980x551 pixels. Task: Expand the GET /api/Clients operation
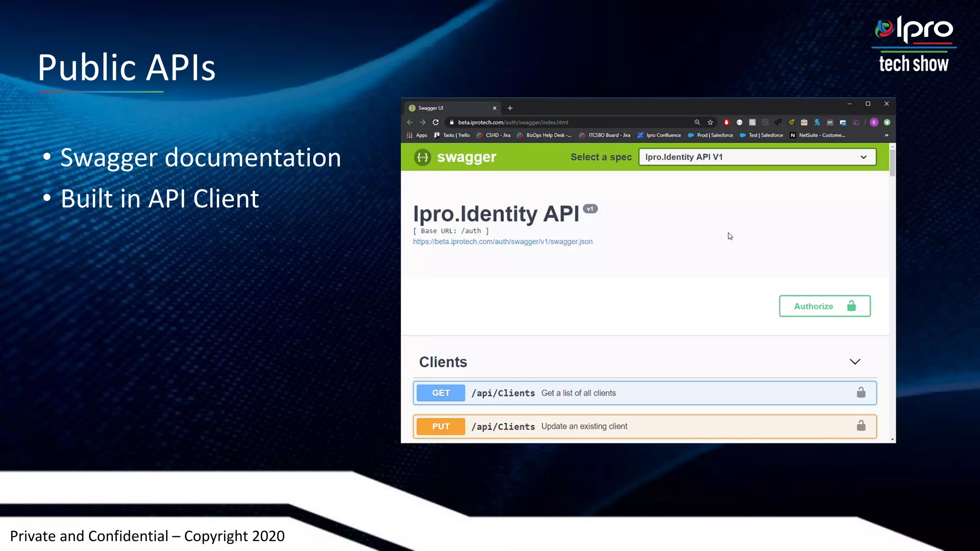pos(645,393)
